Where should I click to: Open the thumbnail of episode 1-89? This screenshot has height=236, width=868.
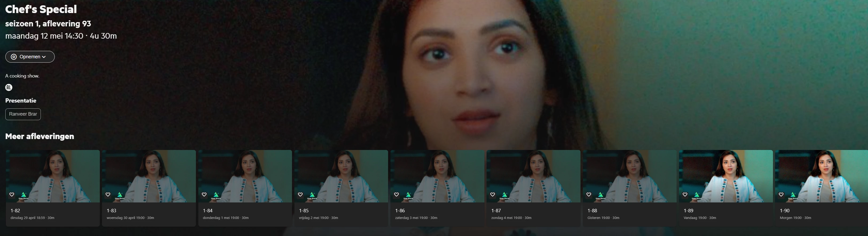pos(726,176)
